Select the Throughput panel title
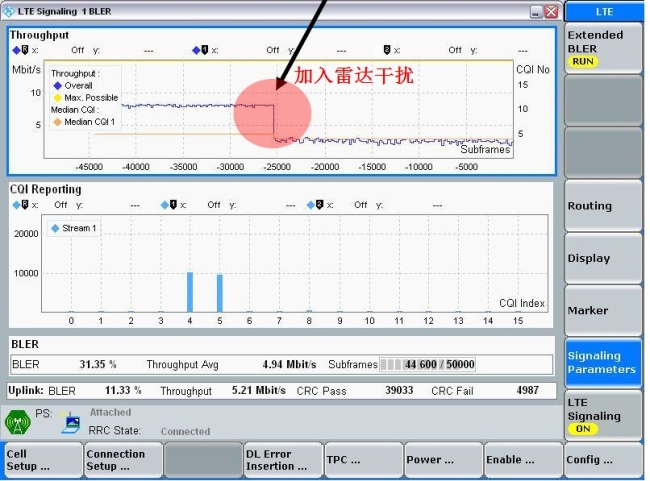The height and width of the screenshot is (481, 650). click(39, 35)
